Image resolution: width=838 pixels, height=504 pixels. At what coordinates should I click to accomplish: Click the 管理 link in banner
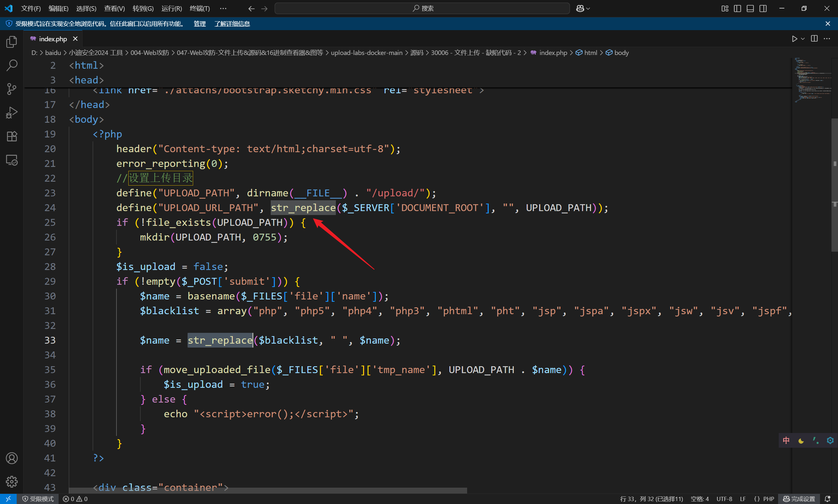click(x=199, y=24)
